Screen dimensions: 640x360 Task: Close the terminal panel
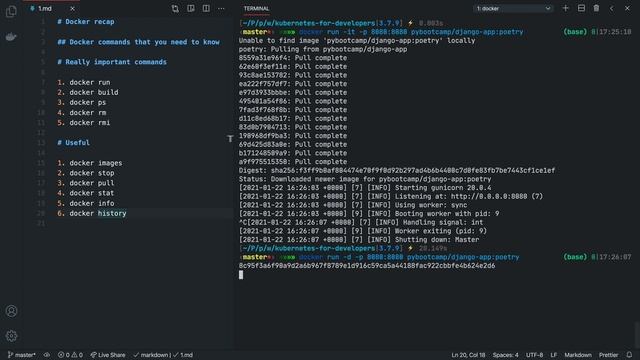click(627, 8)
